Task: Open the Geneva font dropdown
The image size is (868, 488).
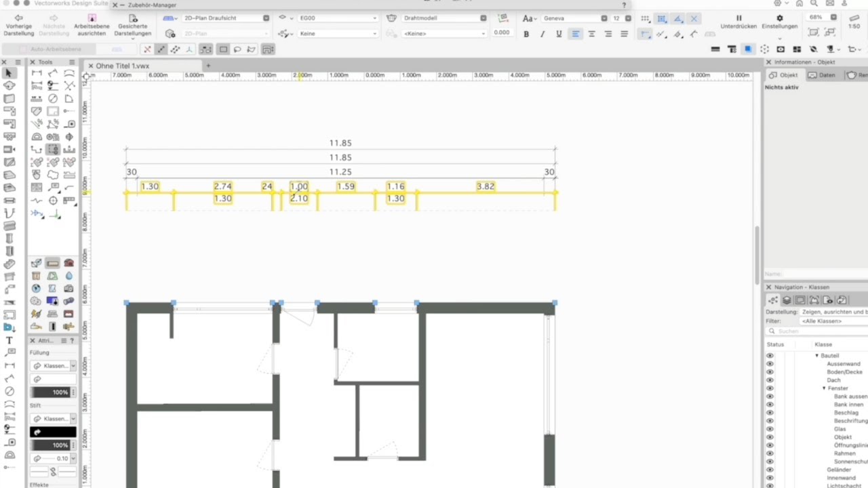Action: pos(575,18)
